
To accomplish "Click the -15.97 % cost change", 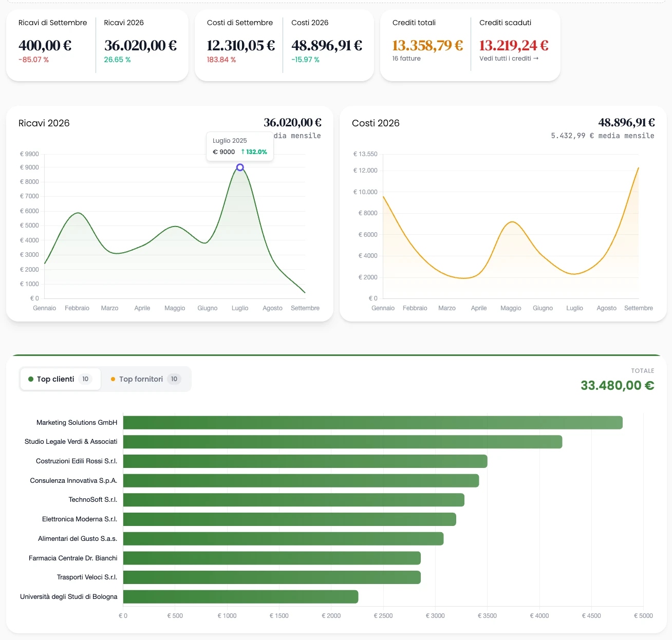I will click(305, 60).
